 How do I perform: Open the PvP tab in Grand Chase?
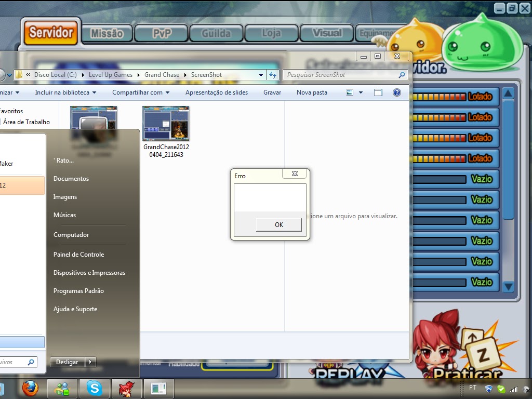coord(161,32)
